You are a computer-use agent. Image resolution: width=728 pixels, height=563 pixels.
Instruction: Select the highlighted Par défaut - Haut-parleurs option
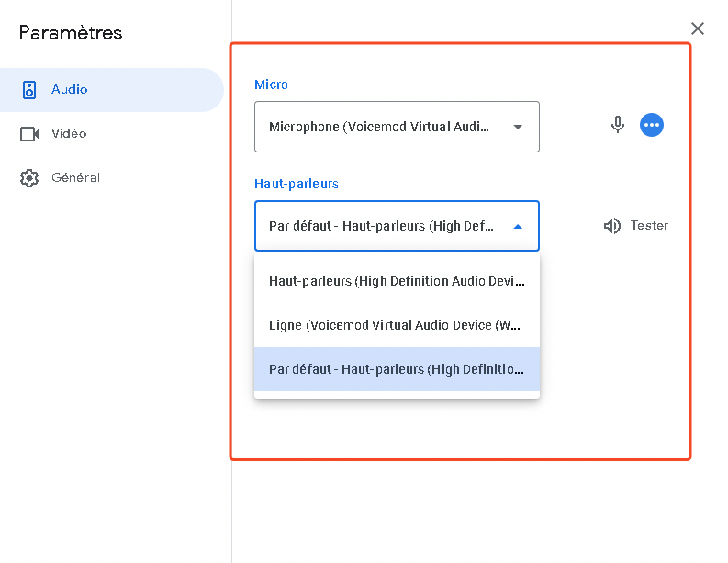point(397,369)
